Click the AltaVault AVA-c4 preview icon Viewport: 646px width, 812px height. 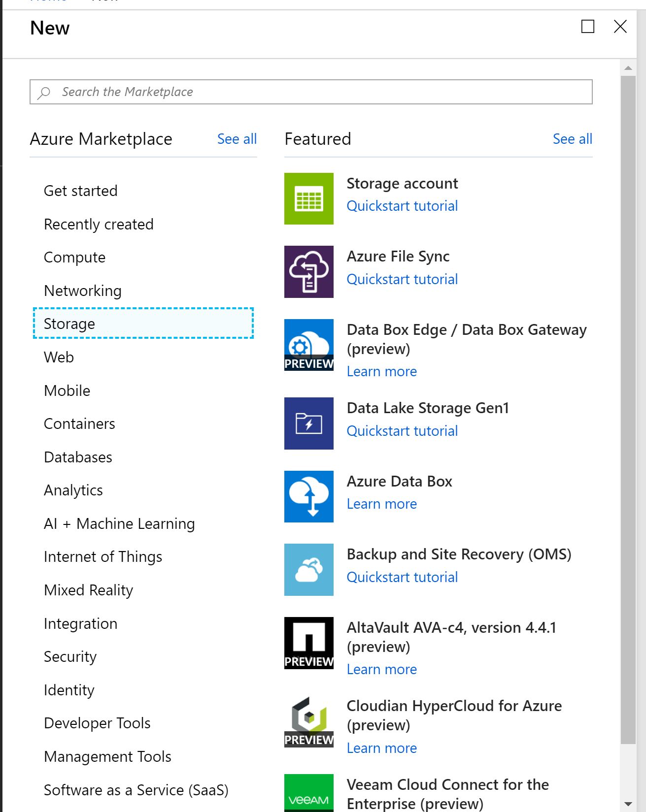309,643
